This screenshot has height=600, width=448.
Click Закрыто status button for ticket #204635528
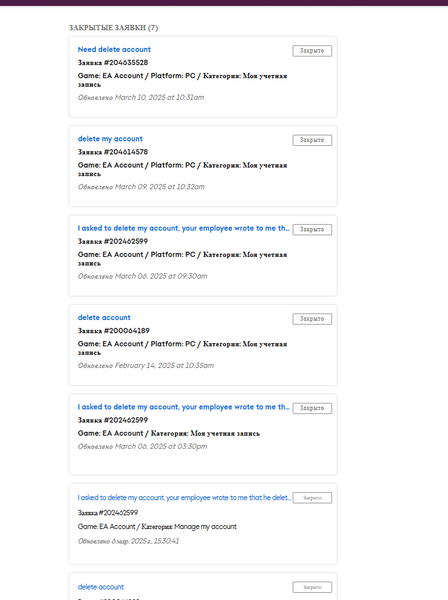pos(312,51)
